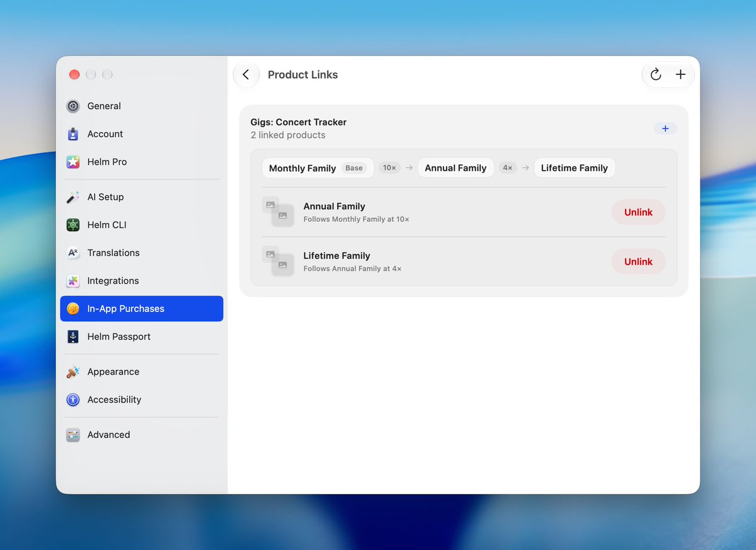Click the Annual Family chip in chain

(x=455, y=168)
